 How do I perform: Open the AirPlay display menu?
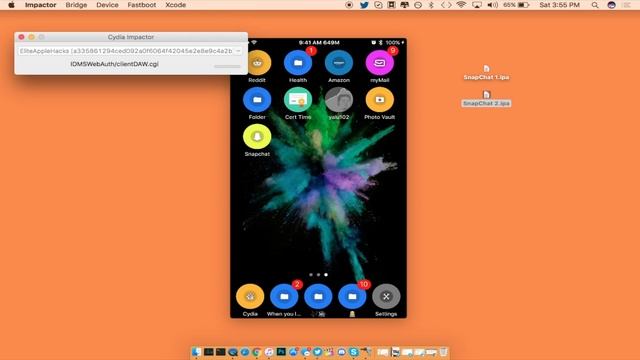(476, 5)
